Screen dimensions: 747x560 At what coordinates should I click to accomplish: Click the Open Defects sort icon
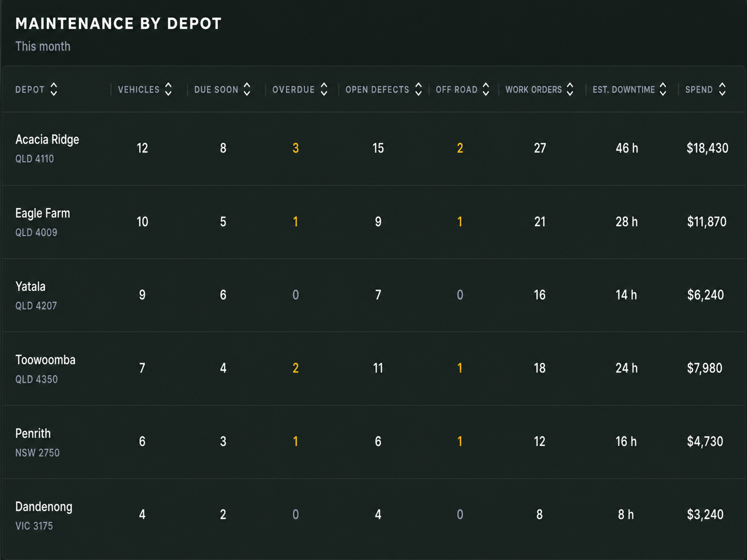418,89
